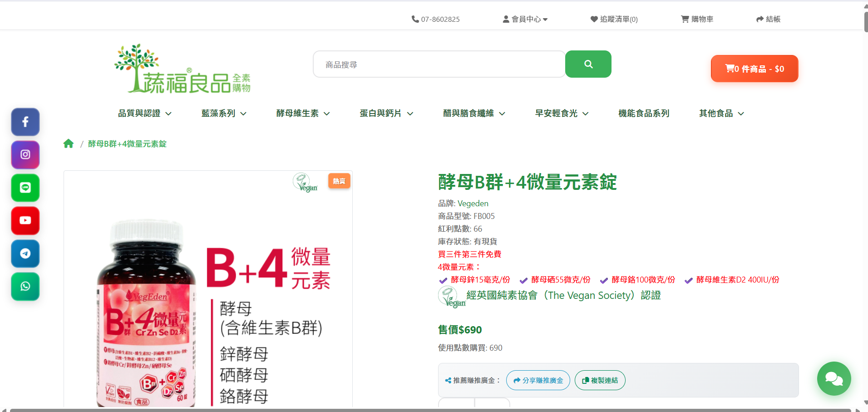This screenshot has width=868, height=412.
Task: Open the orange cart total button
Action: (754, 69)
